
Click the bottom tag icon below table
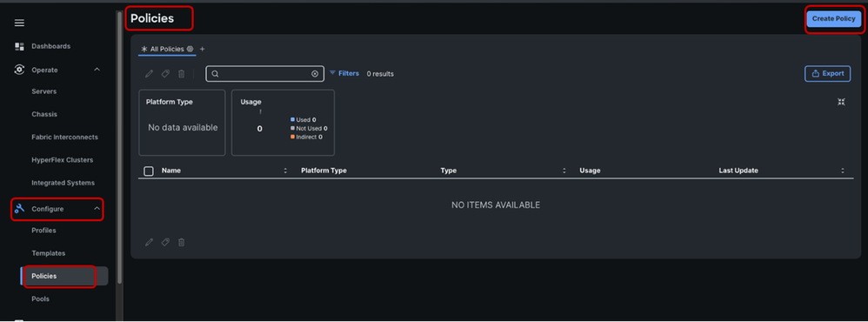point(165,242)
